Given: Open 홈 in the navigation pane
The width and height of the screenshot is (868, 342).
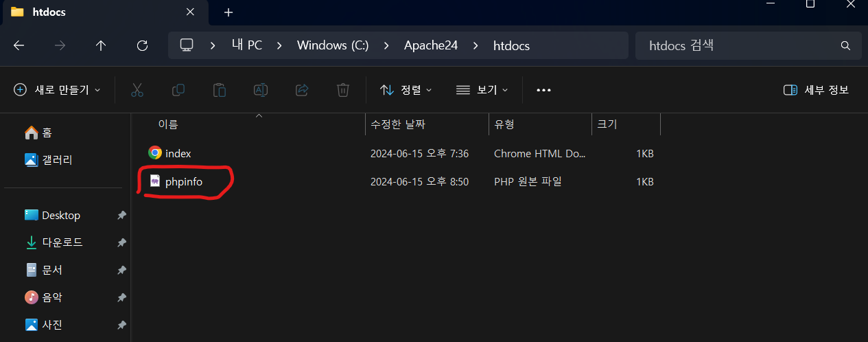Looking at the screenshot, I should point(38,133).
